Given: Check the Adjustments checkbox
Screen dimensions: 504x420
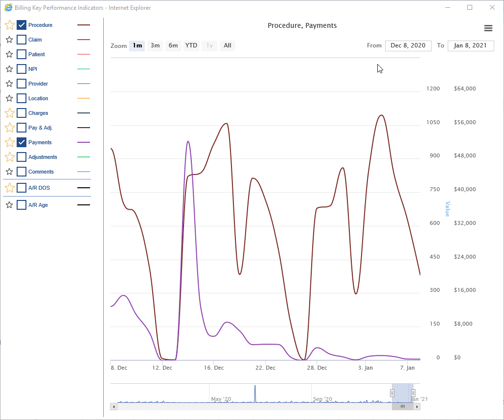Looking at the screenshot, I should pos(22,157).
